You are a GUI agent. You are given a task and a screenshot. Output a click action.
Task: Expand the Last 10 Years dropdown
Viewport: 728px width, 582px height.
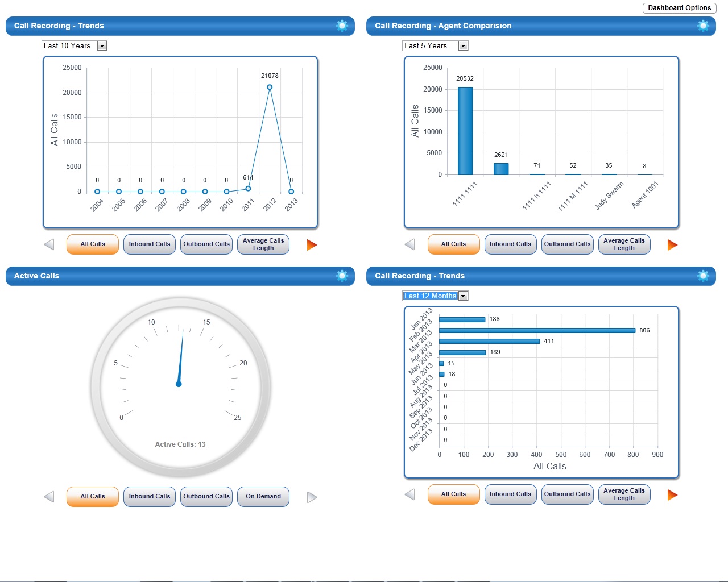tap(102, 46)
